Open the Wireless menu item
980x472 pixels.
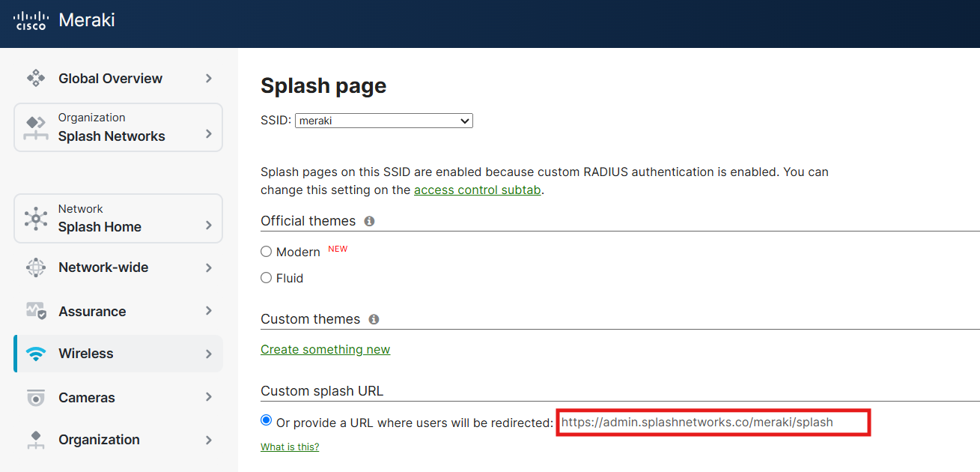coord(118,354)
